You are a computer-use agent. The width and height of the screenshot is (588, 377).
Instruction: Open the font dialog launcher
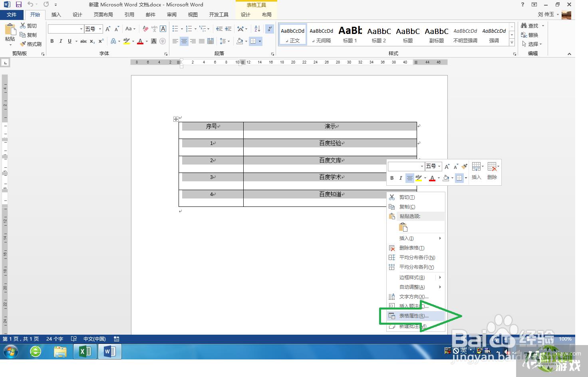[166, 54]
